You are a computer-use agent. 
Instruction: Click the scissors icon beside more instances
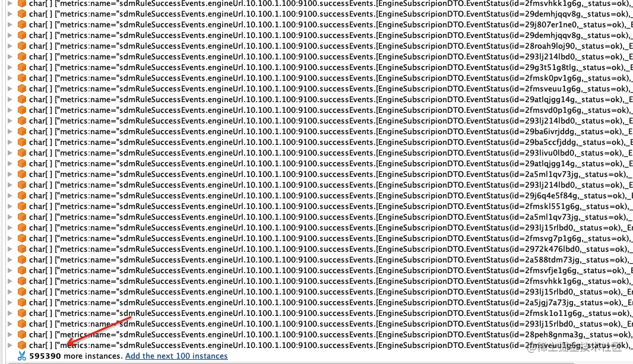tap(22, 356)
